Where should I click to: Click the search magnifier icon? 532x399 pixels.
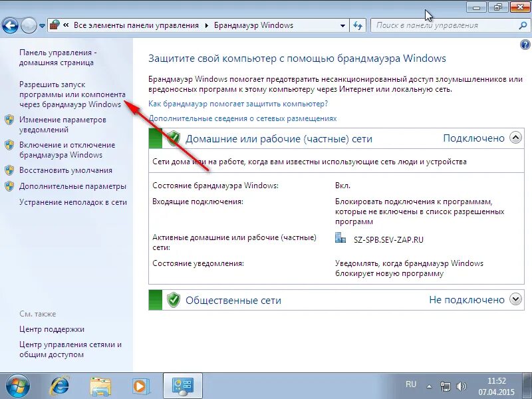click(523, 25)
